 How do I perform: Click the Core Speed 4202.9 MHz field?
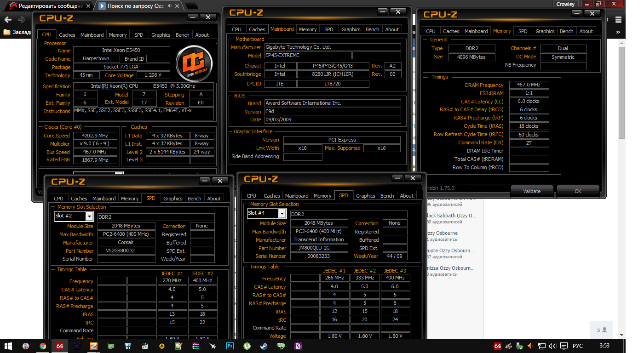coord(96,136)
